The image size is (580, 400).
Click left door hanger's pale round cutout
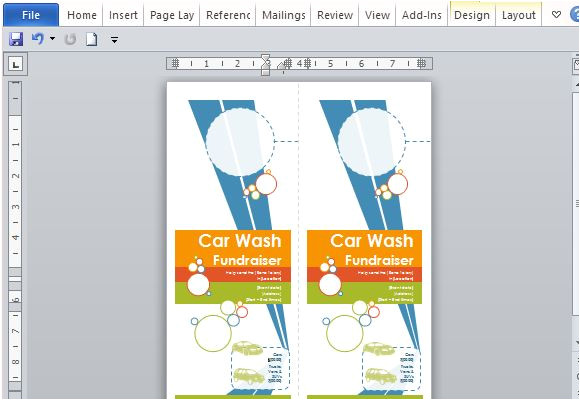coord(240,142)
